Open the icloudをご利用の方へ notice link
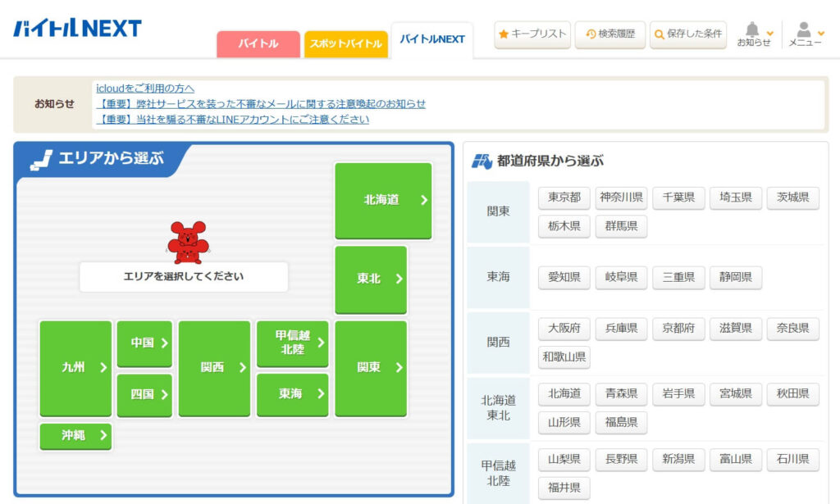Screen dimensions: 840x504 click(x=145, y=89)
